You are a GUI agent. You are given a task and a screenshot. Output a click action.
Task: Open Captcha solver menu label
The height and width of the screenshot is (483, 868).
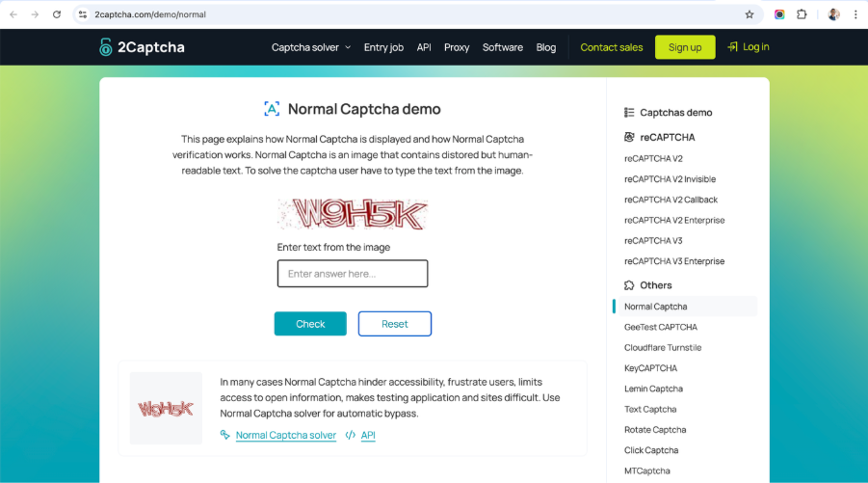[x=305, y=47]
